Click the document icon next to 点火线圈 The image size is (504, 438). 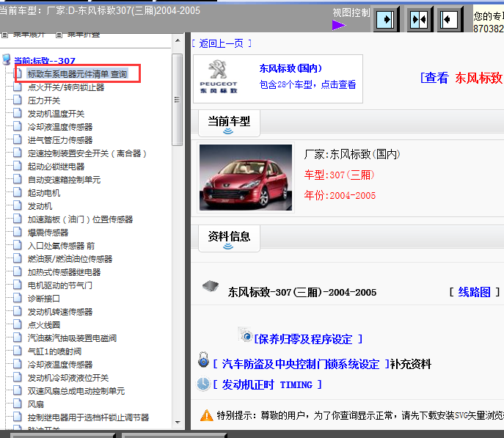pyautogui.click(x=18, y=324)
